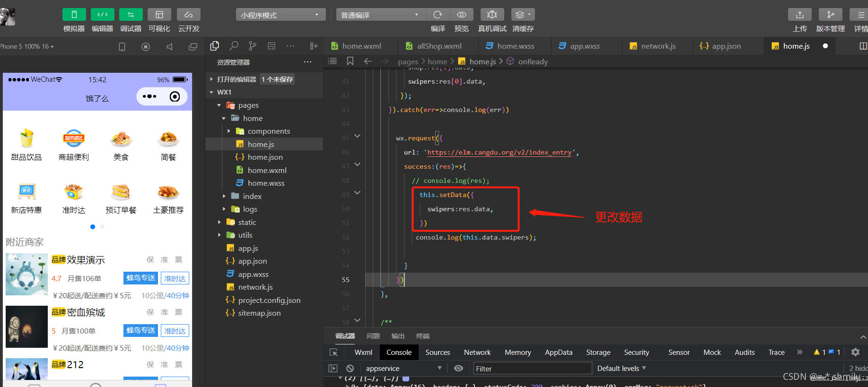Switch to the home.wxml editor tab
868x387 pixels.
coord(361,46)
